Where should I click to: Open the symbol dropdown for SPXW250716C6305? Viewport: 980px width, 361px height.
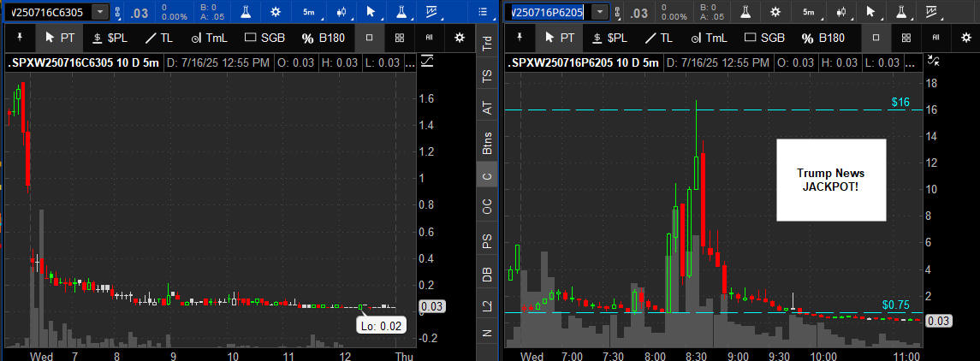(100, 12)
